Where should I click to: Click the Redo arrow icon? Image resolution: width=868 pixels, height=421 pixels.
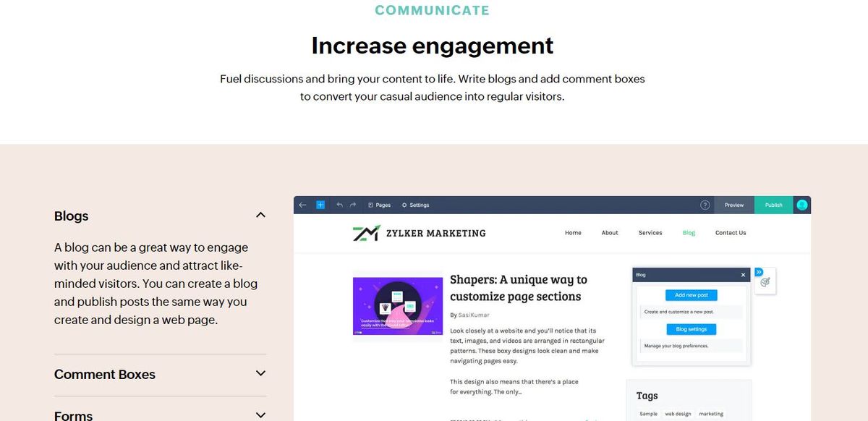pyautogui.click(x=352, y=205)
